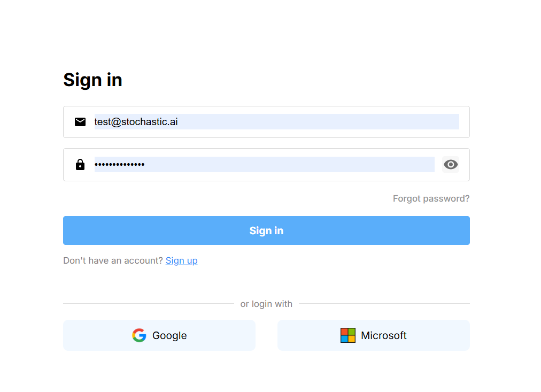Click the divider line right of "or login with"
Screen dimensions: 541x392
384,304
